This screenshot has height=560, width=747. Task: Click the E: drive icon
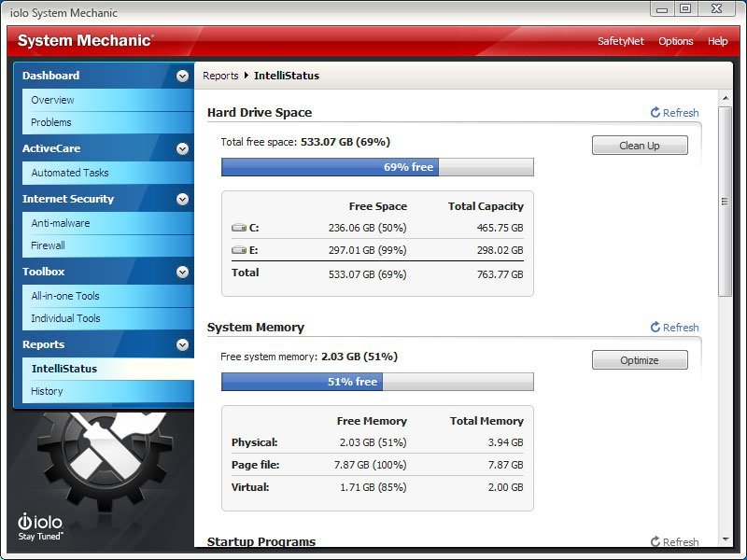pyautogui.click(x=239, y=250)
